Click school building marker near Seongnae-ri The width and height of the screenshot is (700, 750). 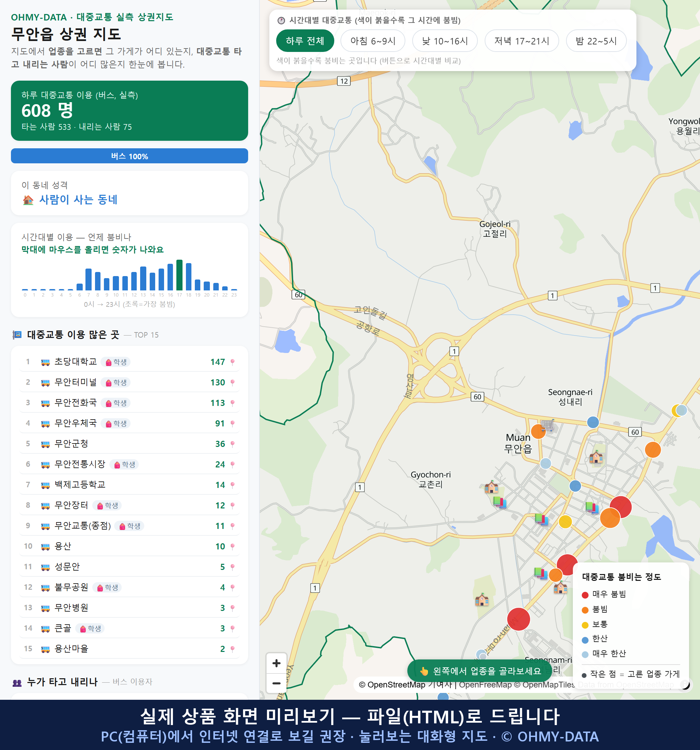coord(596,457)
